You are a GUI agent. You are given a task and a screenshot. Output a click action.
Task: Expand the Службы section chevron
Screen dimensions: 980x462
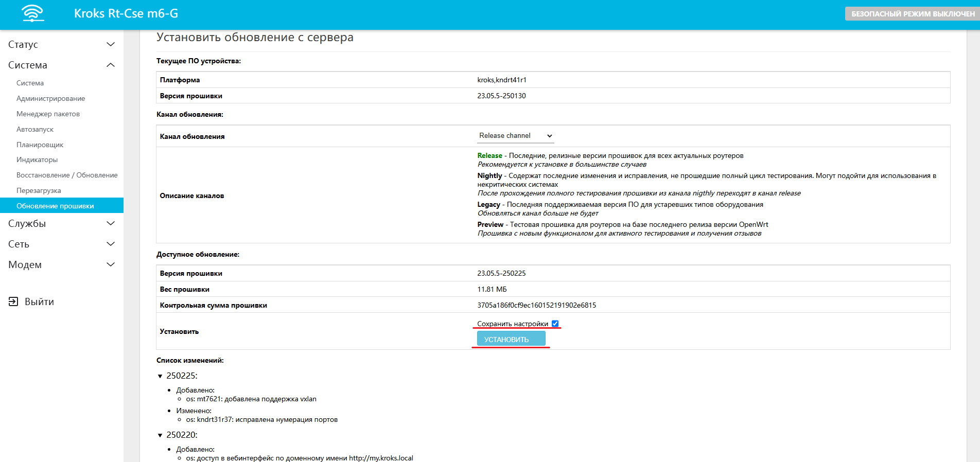click(110, 223)
